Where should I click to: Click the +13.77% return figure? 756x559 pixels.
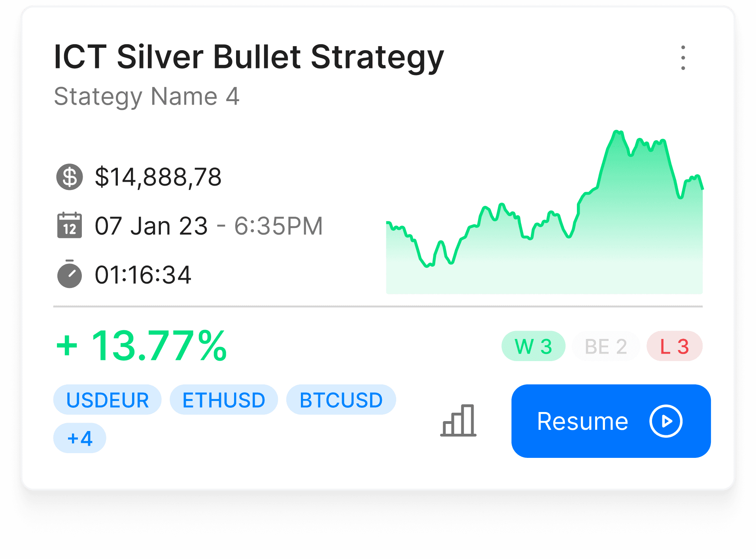141,346
